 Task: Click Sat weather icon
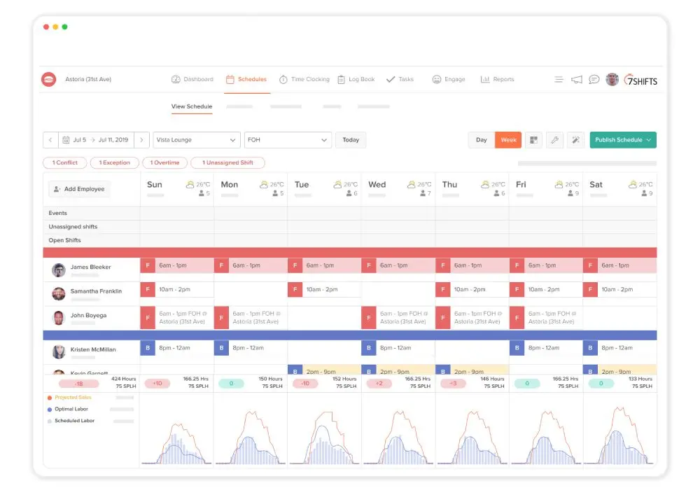pos(633,184)
